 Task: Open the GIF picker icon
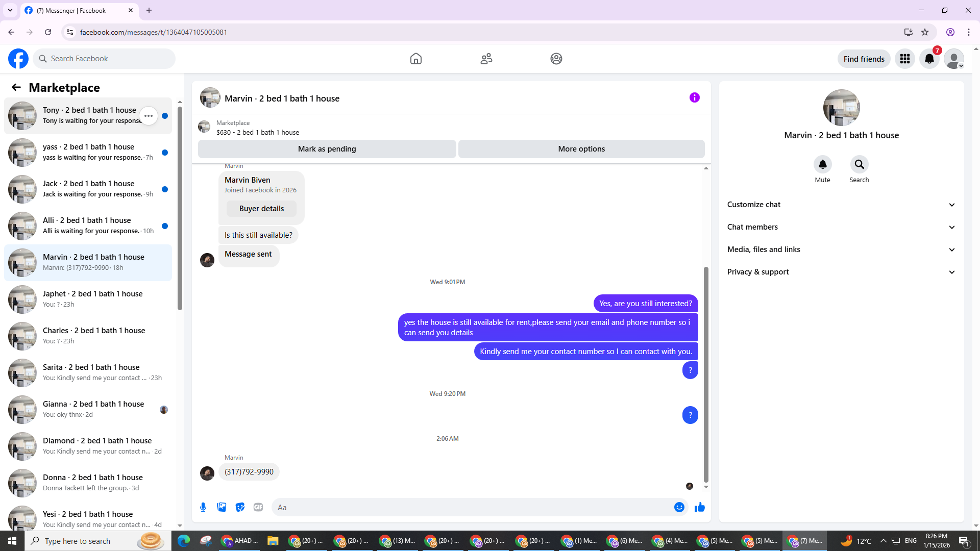pyautogui.click(x=258, y=507)
